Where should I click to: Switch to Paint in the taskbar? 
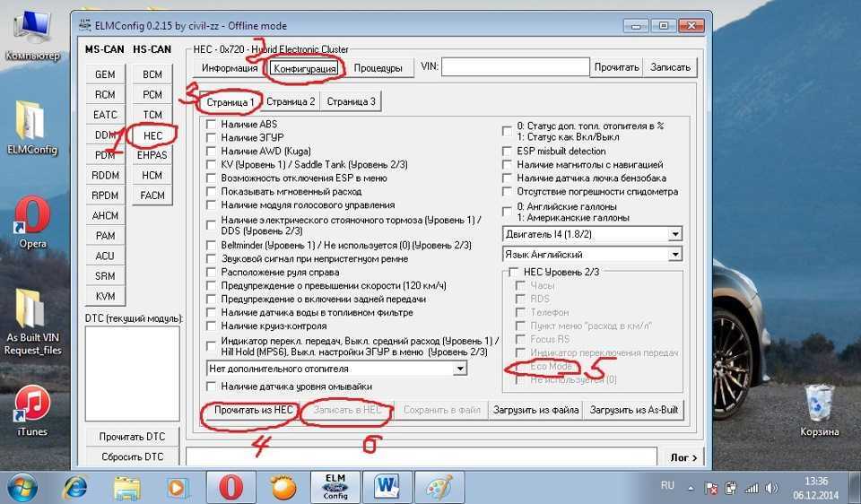coord(439,488)
